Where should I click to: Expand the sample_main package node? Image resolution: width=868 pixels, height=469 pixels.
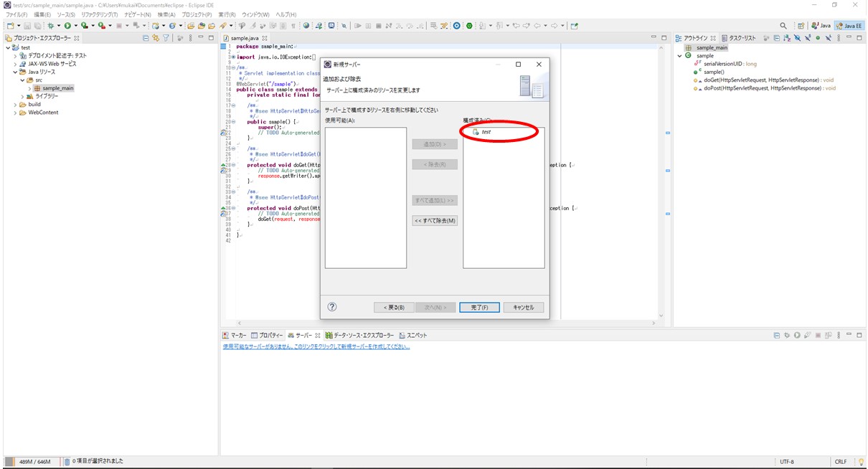click(29, 88)
